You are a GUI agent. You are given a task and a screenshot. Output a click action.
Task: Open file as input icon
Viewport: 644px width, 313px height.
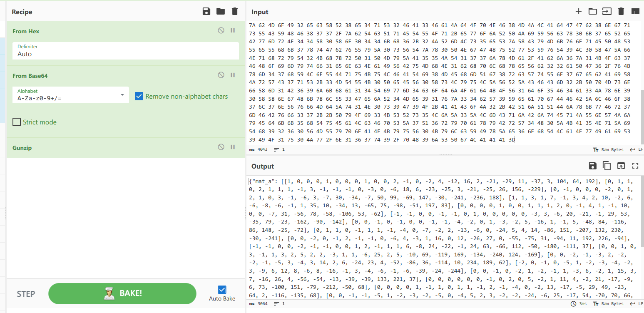coord(607,12)
